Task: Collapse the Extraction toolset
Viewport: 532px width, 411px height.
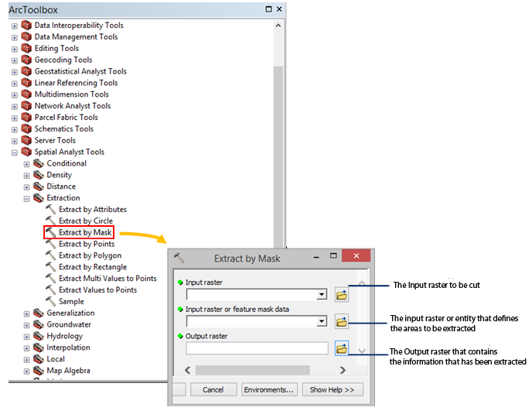Action: coord(27,198)
